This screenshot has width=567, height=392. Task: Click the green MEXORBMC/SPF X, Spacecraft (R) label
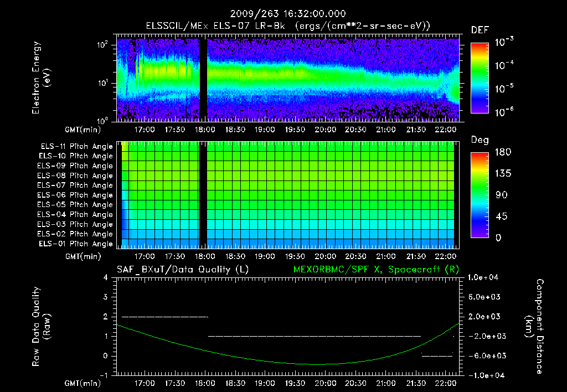(376, 270)
